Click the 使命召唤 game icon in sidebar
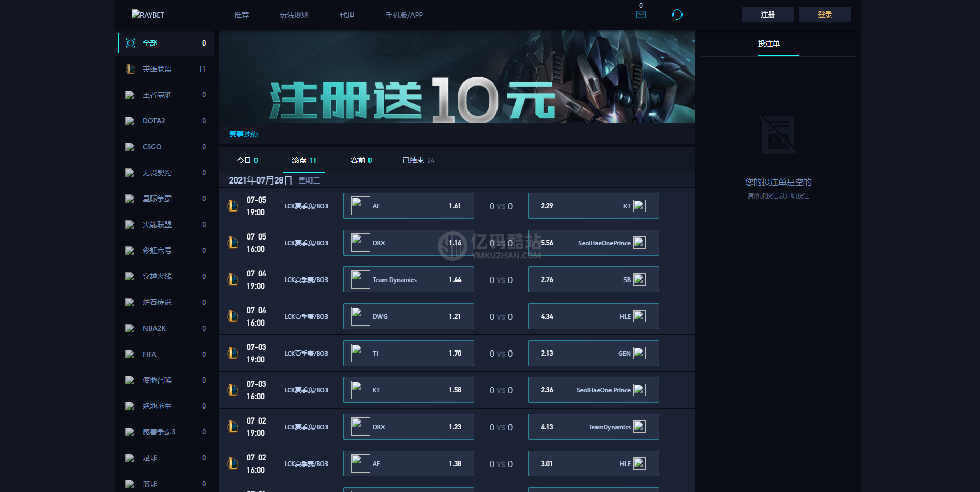The image size is (980, 492). 130,380
